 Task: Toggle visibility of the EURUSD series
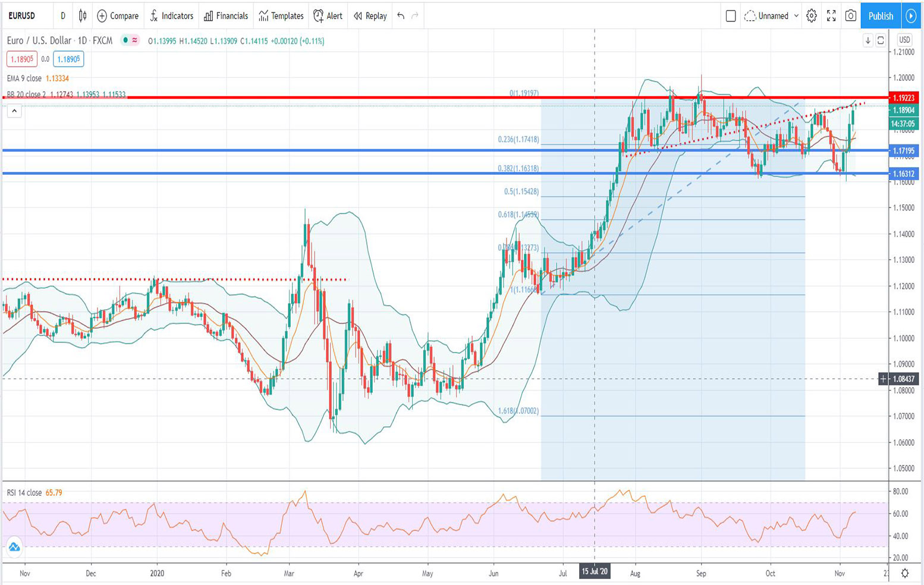click(125, 41)
